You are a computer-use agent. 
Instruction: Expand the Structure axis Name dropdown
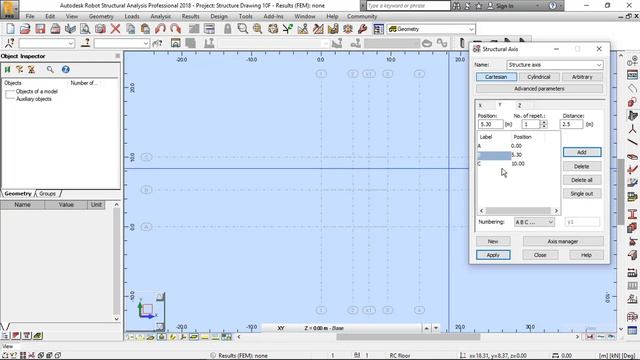point(598,65)
